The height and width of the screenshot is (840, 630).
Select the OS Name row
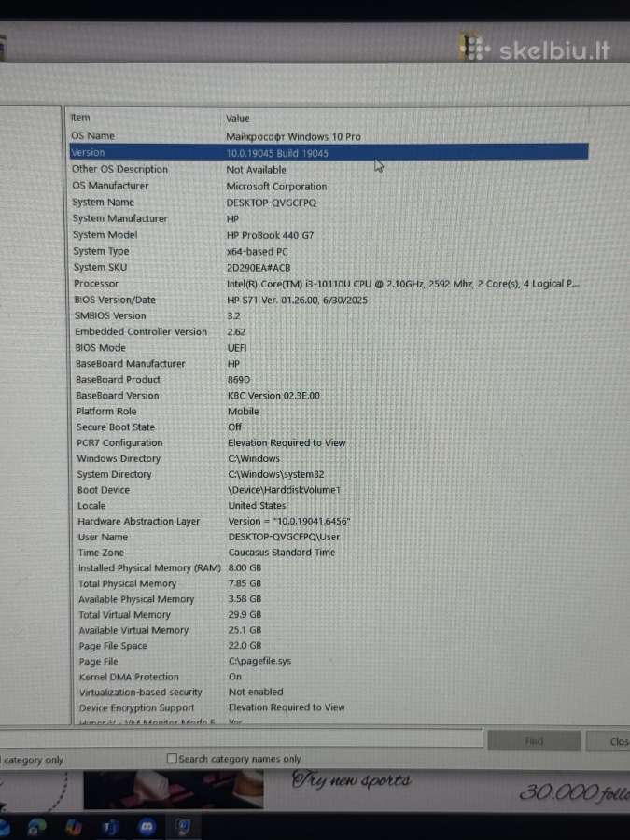tap(329, 136)
